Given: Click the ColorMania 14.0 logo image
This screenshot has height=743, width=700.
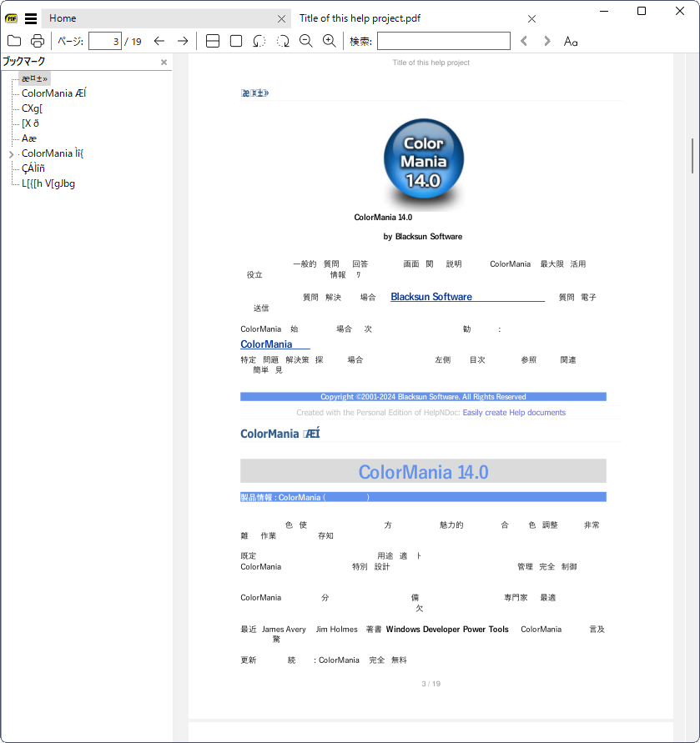Looking at the screenshot, I should click(424, 163).
